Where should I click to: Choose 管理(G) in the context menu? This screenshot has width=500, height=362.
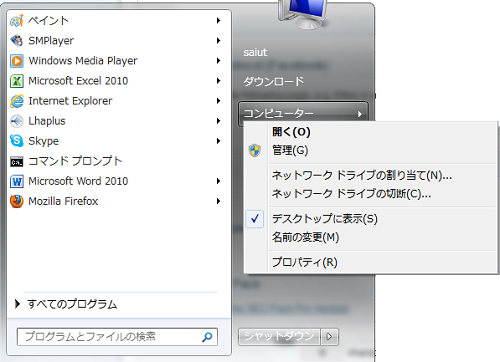point(290,150)
